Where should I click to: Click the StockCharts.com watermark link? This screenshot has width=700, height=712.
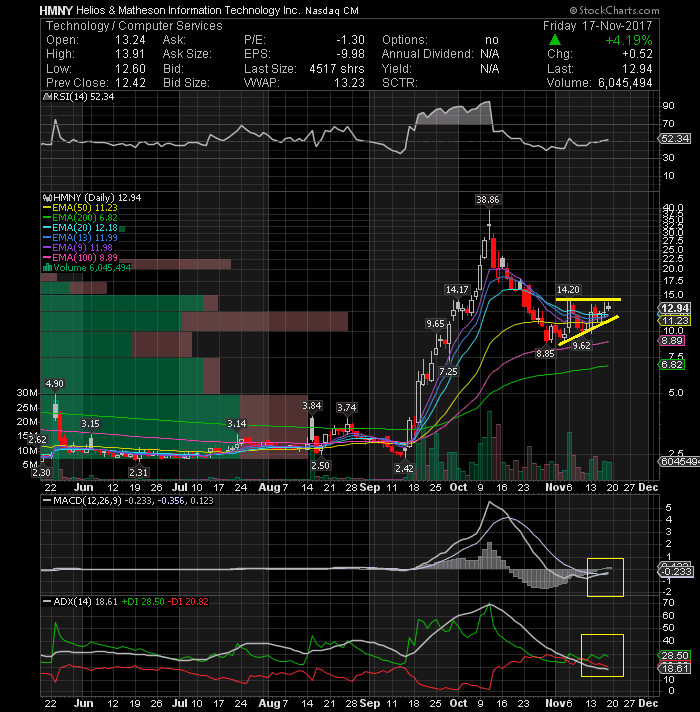click(615, 10)
